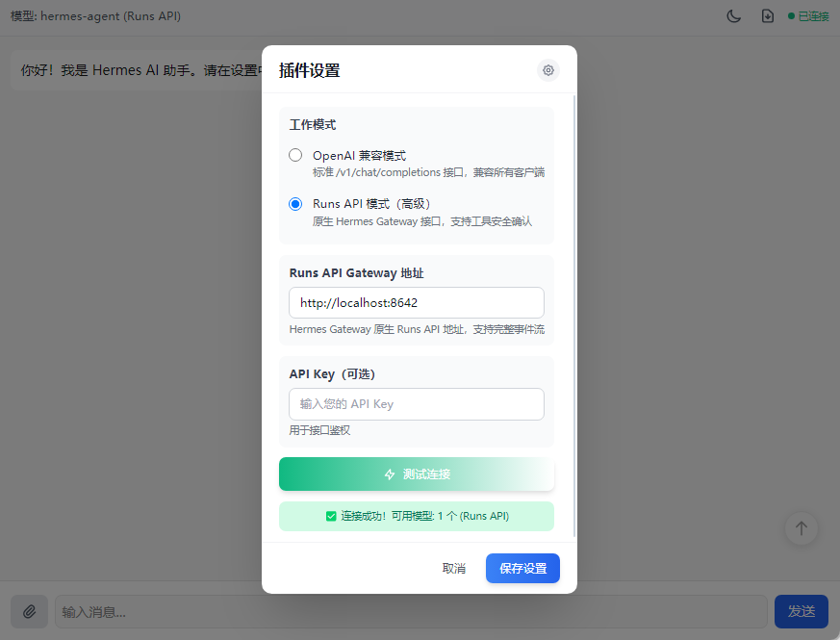The height and width of the screenshot is (640, 840).
Task: Click the export chat download icon
Action: tap(767, 16)
